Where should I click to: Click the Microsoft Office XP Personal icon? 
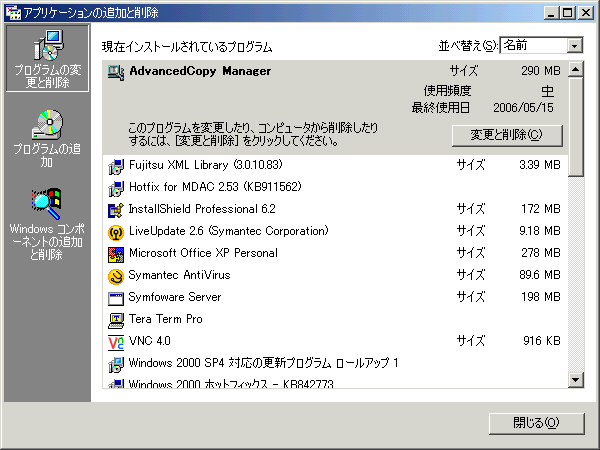click(116, 254)
